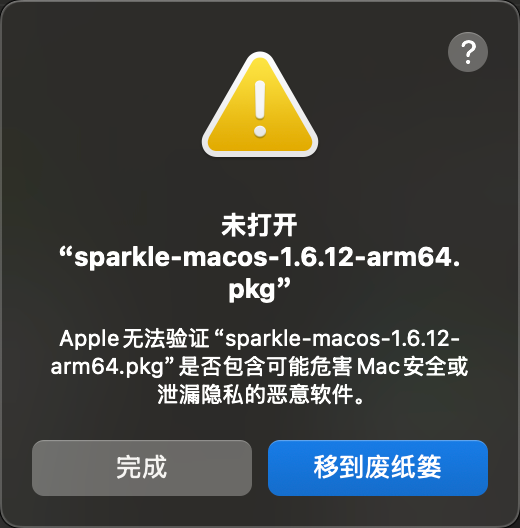Image resolution: width=520 pixels, height=528 pixels.
Task: Click the word Mac in the description
Action: (x=378, y=366)
